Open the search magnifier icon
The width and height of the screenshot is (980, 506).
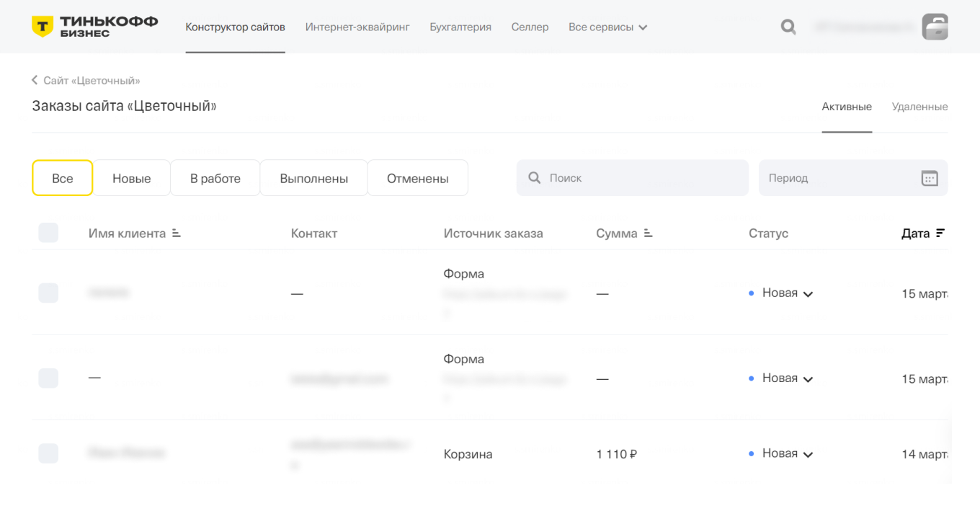click(x=788, y=26)
